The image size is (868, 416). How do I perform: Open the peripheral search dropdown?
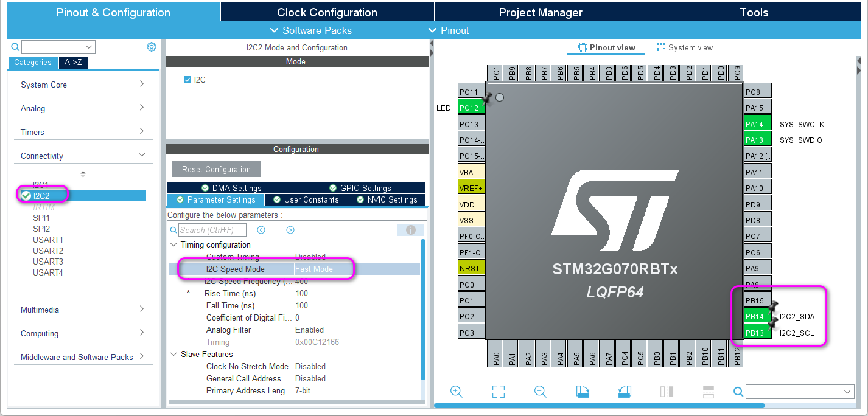point(89,47)
